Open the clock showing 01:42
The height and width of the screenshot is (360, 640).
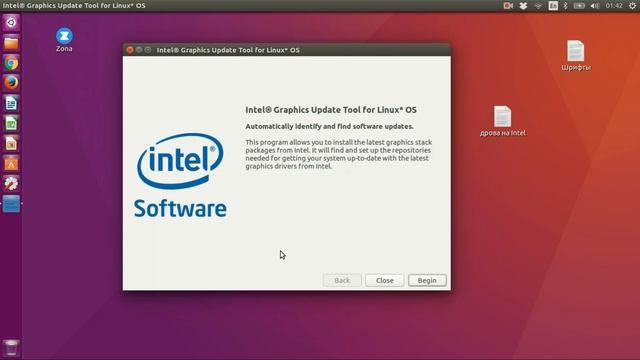[614, 6]
